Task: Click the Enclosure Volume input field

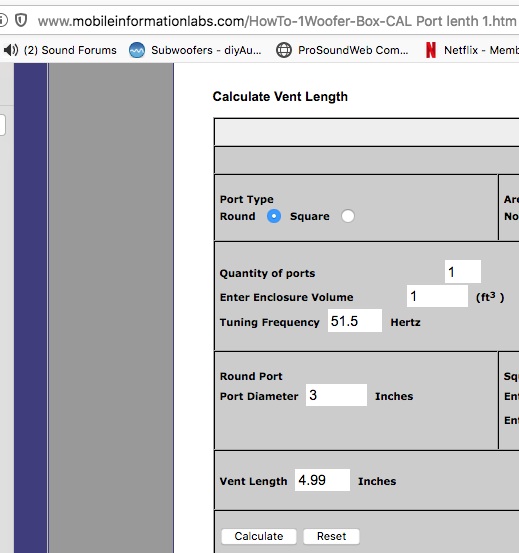Action: [437, 296]
